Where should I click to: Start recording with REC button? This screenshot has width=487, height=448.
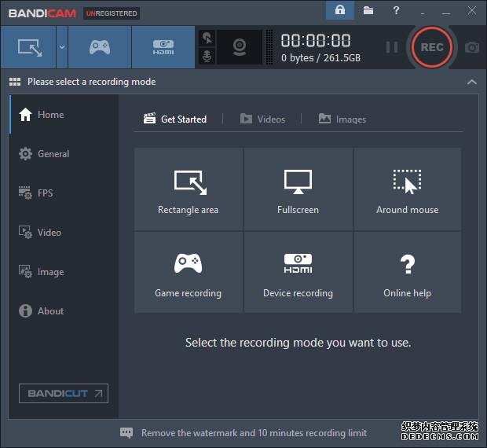(x=432, y=47)
